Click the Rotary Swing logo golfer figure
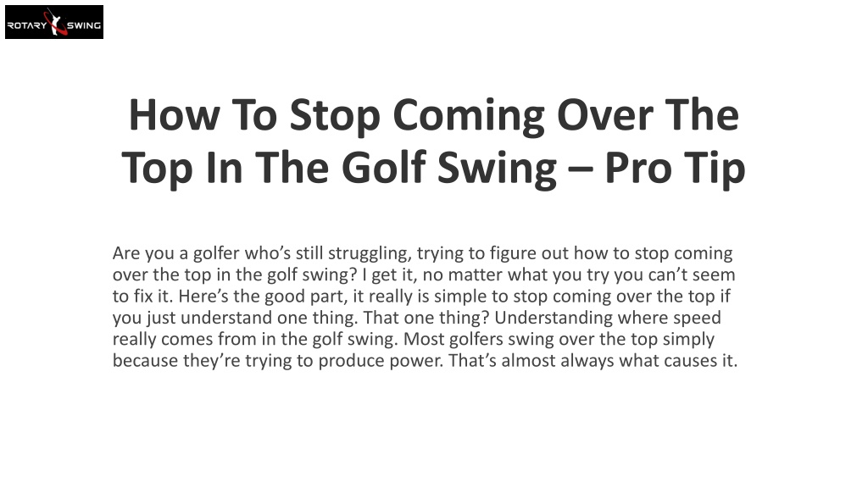This screenshot has width=868, height=488. [55, 22]
